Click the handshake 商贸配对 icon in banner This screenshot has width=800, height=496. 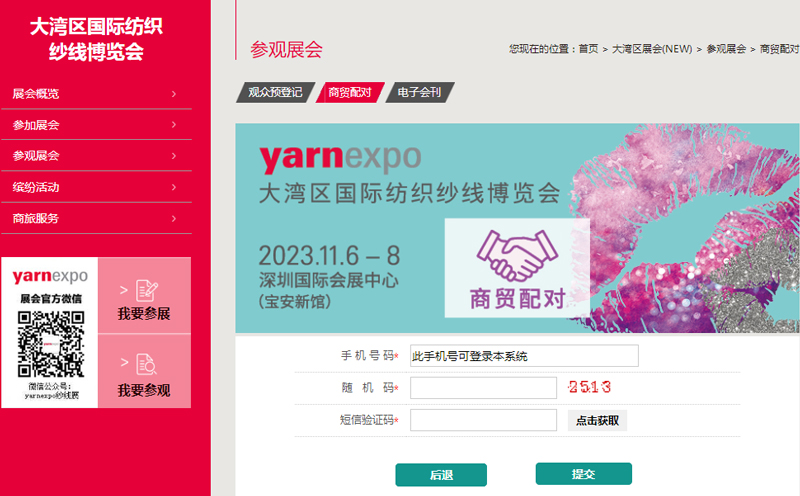517,256
